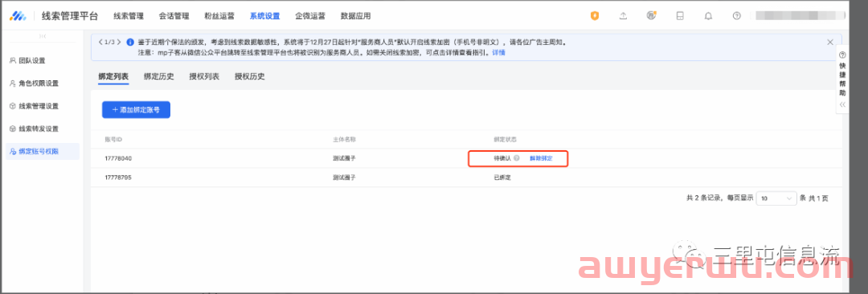Click the blue info icon in the notice banner

coord(130,42)
